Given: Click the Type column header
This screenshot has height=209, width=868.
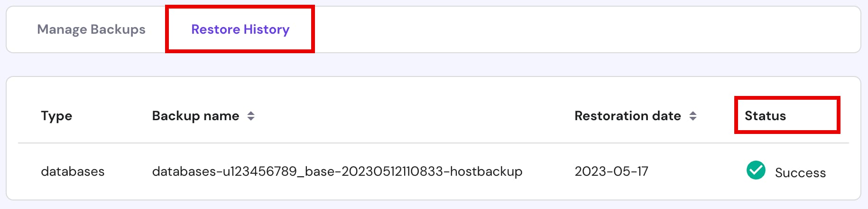Looking at the screenshot, I should pyautogui.click(x=56, y=116).
